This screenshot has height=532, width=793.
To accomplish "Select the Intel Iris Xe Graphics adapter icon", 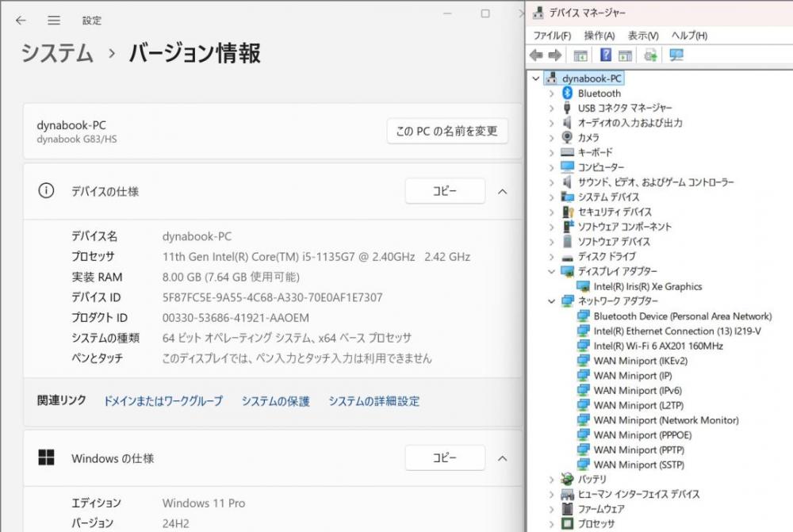I will point(583,286).
